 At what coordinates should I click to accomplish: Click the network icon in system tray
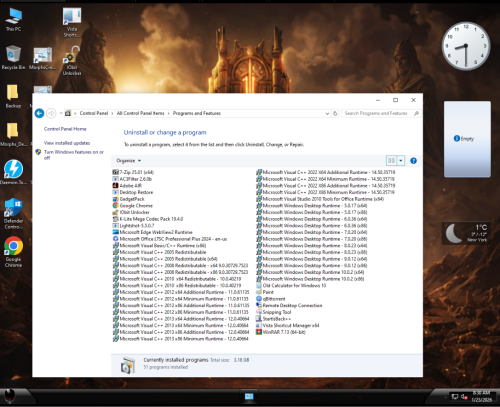click(x=455, y=396)
